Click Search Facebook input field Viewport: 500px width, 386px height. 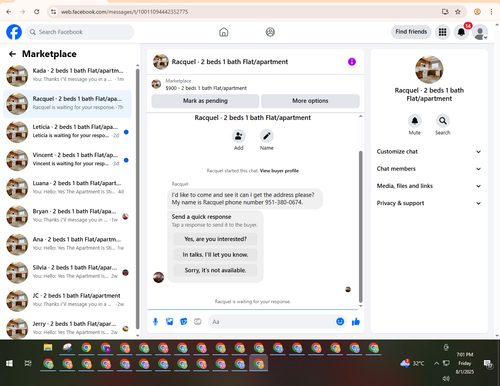coord(80,32)
